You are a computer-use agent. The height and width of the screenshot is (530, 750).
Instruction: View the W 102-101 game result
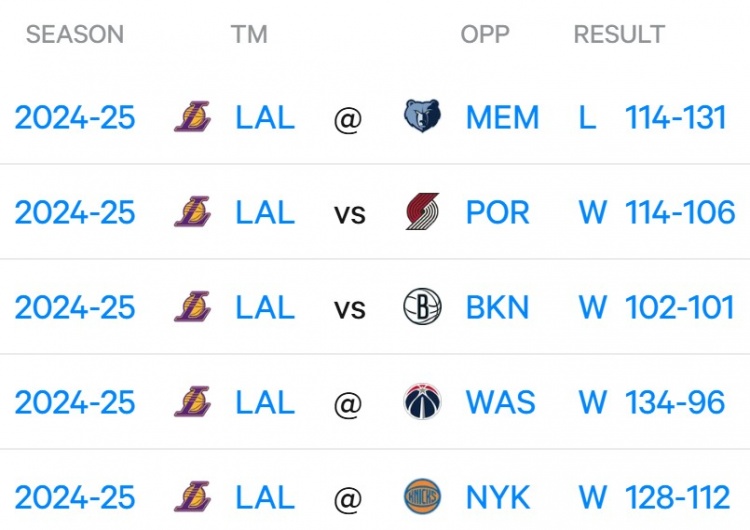pyautogui.click(x=657, y=307)
